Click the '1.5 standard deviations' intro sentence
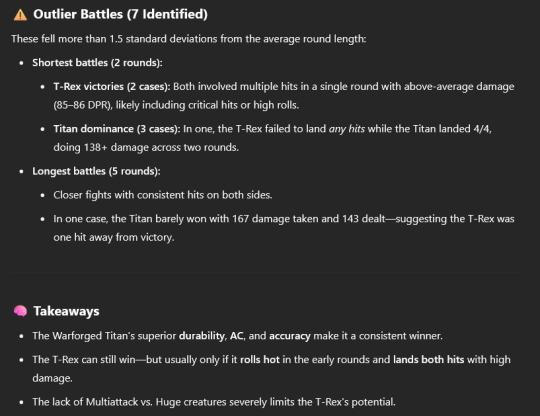The width and height of the screenshot is (540, 416). pos(189,39)
